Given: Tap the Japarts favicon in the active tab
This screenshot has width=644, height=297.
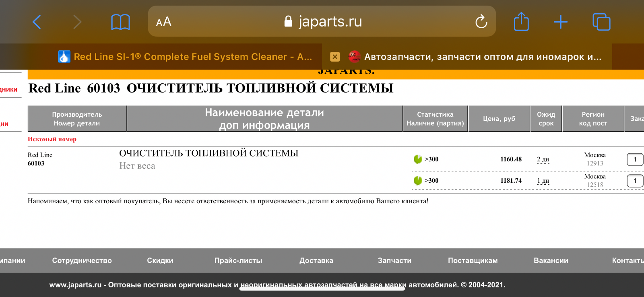Looking at the screenshot, I should coord(354,57).
